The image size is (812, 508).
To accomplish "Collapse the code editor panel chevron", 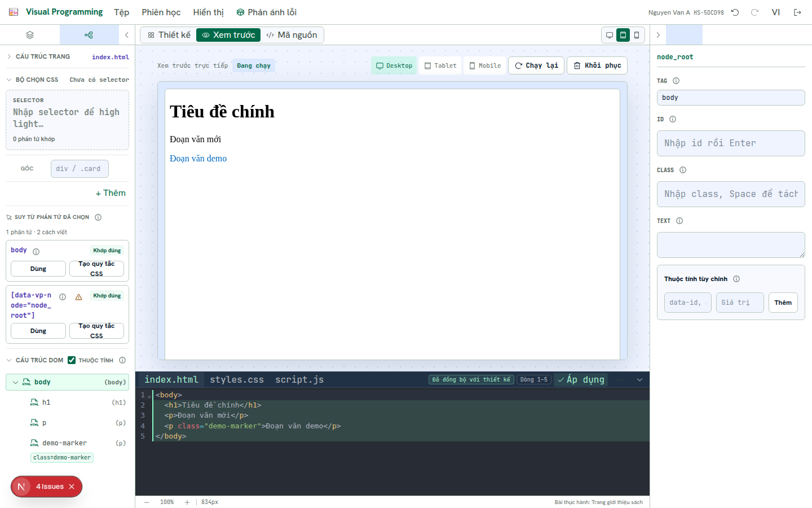I will tap(639, 380).
